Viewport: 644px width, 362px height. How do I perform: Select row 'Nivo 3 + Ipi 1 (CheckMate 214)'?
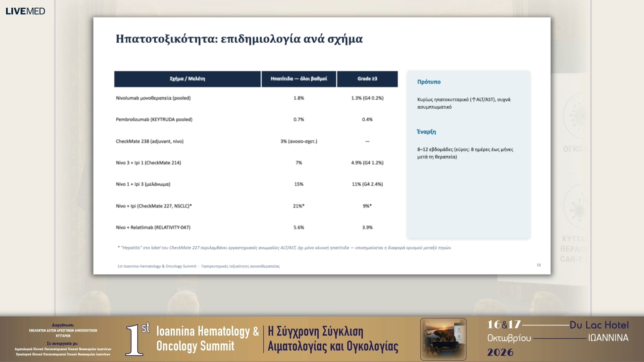pos(256,163)
